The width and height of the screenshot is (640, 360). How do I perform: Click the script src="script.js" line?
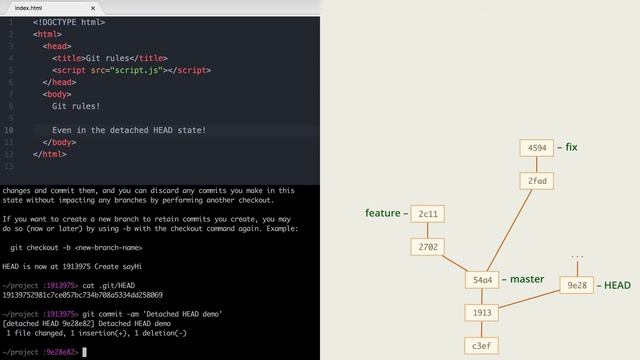131,70
